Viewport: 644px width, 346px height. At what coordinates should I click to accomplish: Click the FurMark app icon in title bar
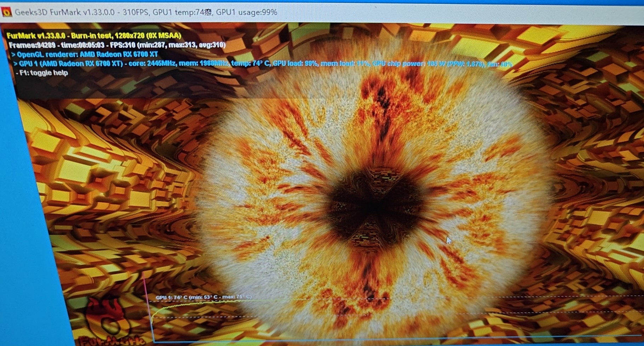pos(7,12)
